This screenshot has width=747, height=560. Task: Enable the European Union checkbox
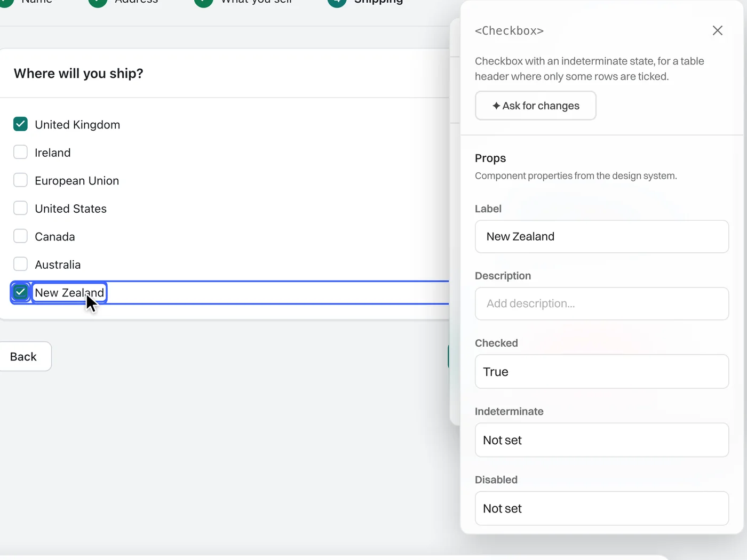click(x=20, y=180)
